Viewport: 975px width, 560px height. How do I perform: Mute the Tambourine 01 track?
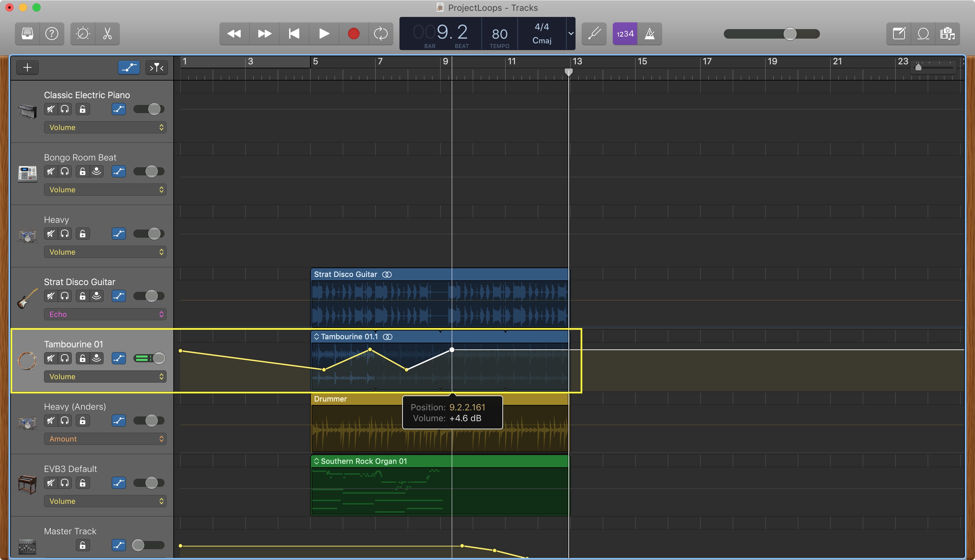point(51,359)
